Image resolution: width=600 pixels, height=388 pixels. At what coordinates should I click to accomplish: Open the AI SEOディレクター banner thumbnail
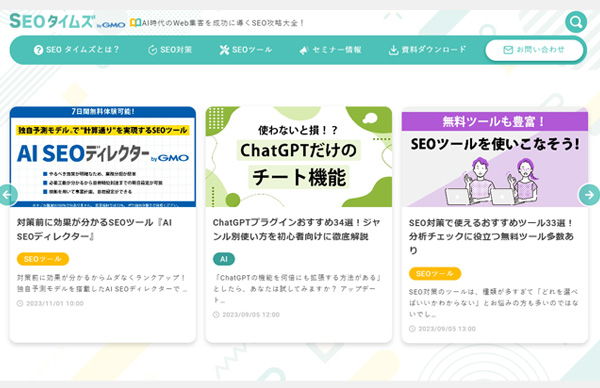[x=103, y=157]
